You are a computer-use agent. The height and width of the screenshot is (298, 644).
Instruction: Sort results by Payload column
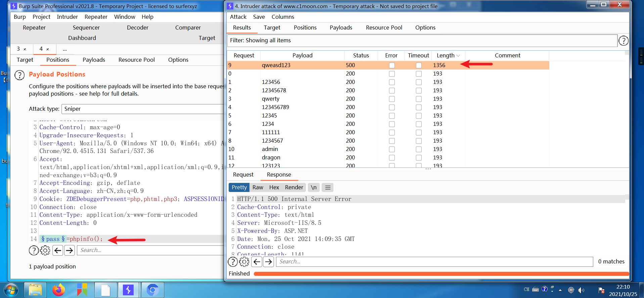tap(302, 56)
